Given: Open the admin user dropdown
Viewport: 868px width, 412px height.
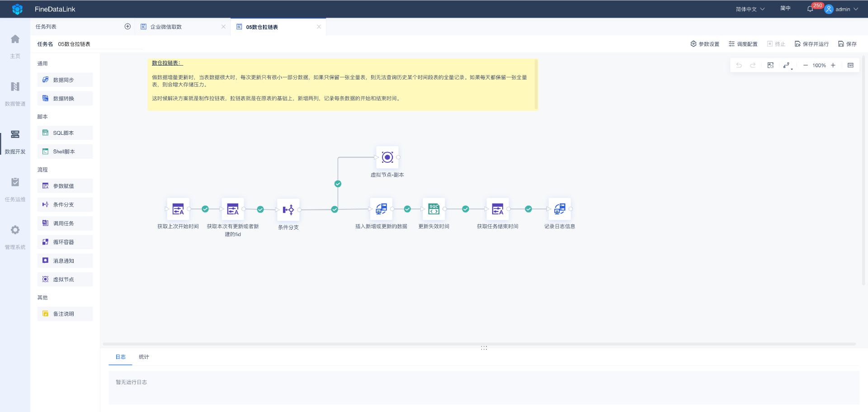Looking at the screenshot, I should pos(841,9).
